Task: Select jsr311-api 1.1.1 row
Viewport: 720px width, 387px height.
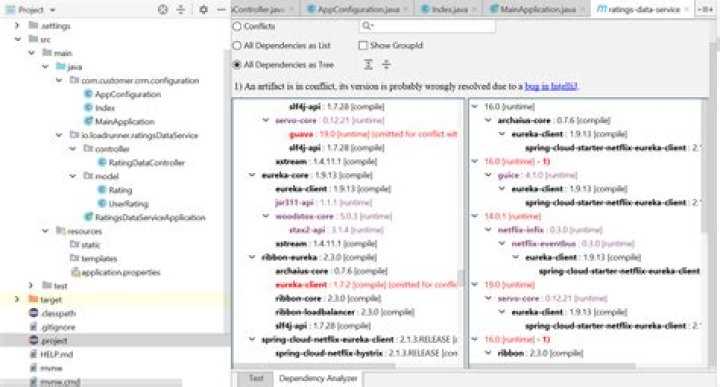Action: [x=323, y=202]
